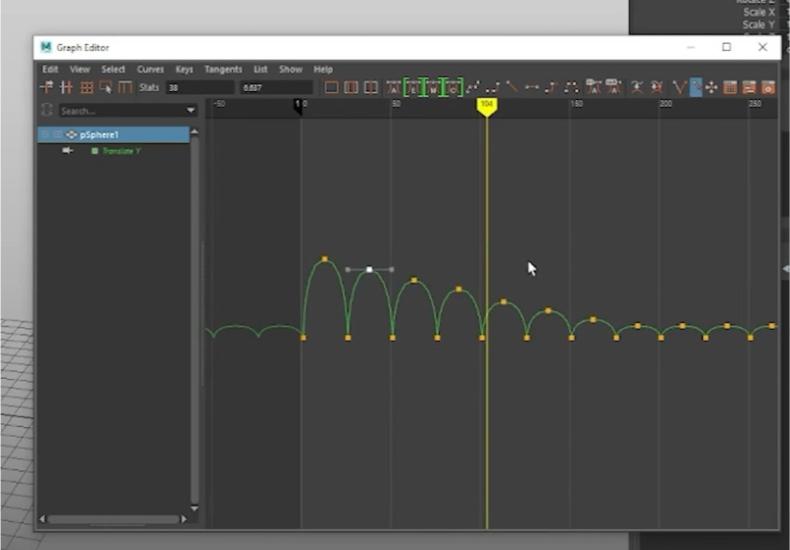Click the bracketed C auto tangent icon

[453, 88]
